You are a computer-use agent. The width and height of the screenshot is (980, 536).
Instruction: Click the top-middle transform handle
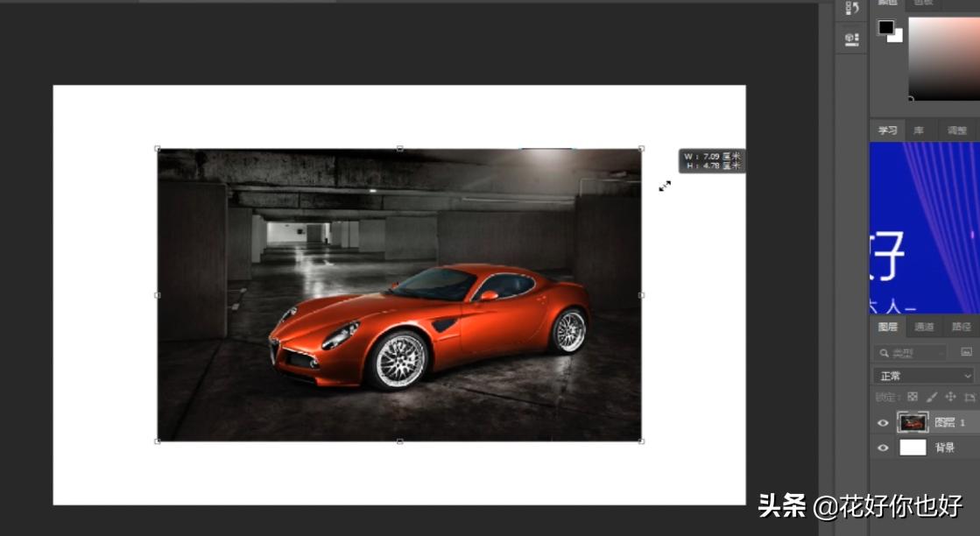399,149
